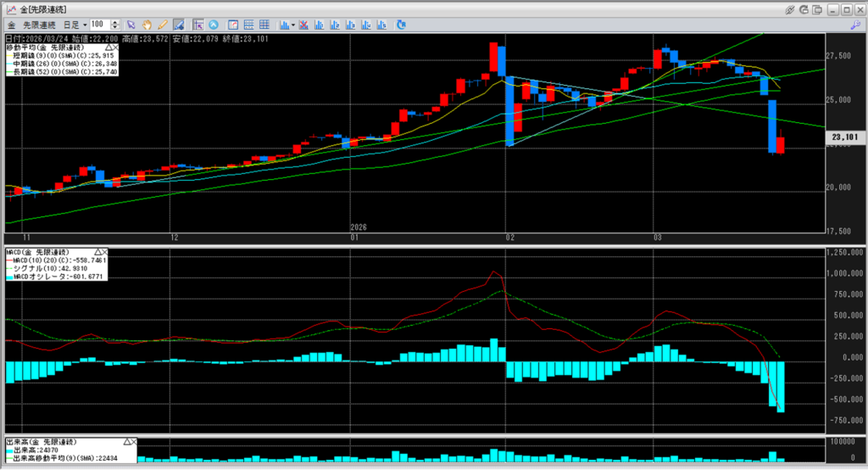Screen dimensions: 868x470
Task: Click the bar count field showing 100
Action: 99,25
